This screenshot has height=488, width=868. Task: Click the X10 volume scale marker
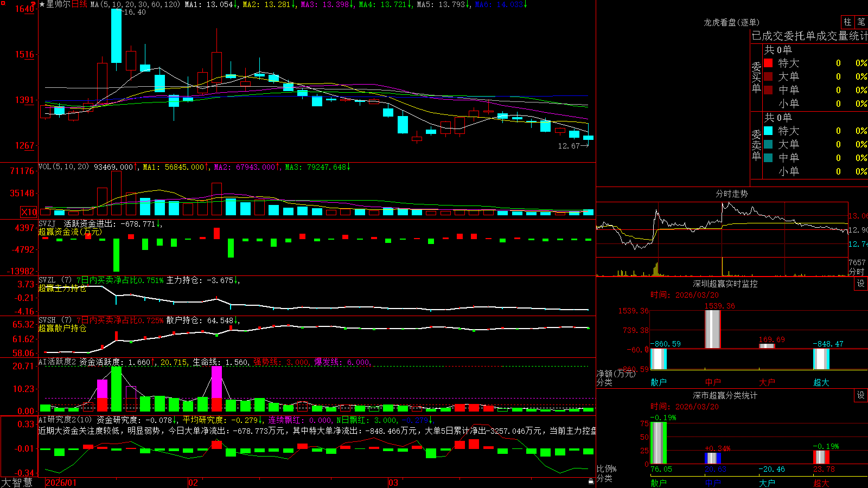coord(29,212)
